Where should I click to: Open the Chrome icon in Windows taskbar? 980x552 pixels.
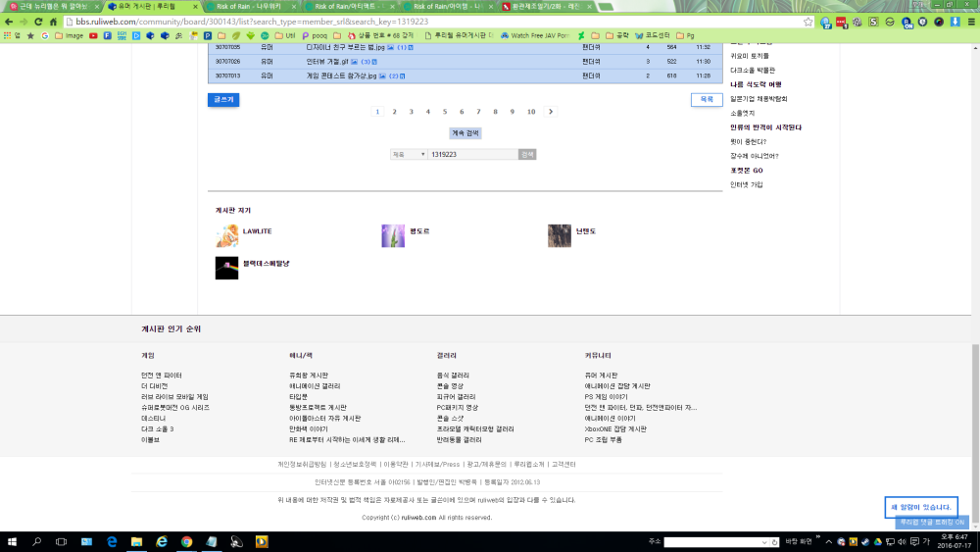[186, 541]
